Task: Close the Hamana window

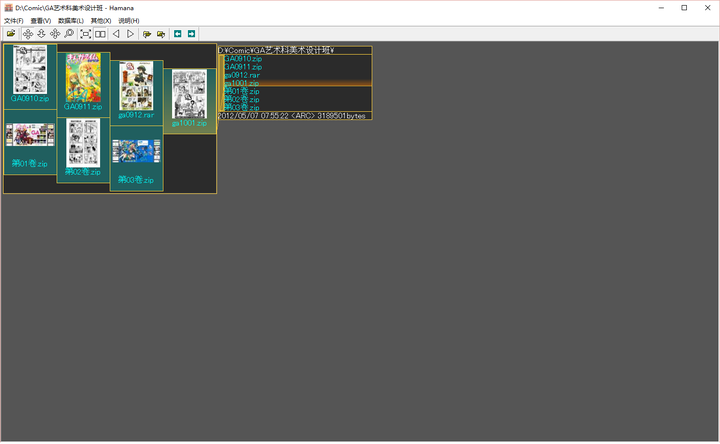Action: (708, 8)
